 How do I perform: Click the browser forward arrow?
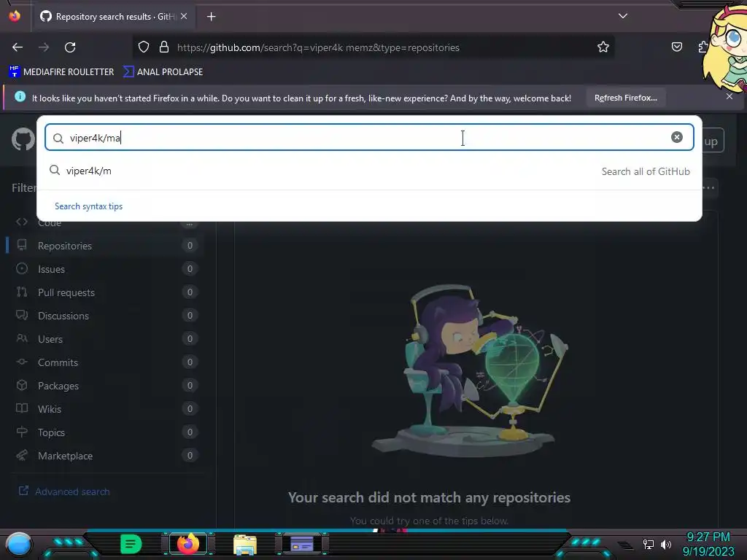pos(44,47)
